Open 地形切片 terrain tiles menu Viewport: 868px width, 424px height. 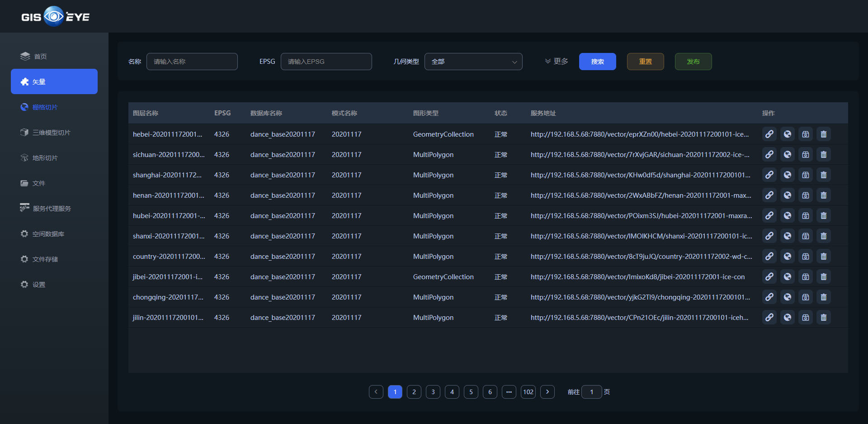pos(54,157)
